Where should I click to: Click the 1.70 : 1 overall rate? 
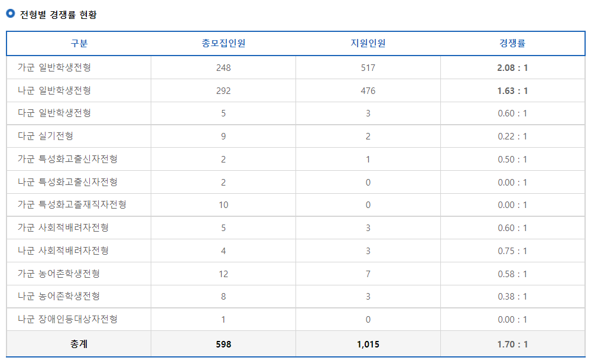(512, 344)
